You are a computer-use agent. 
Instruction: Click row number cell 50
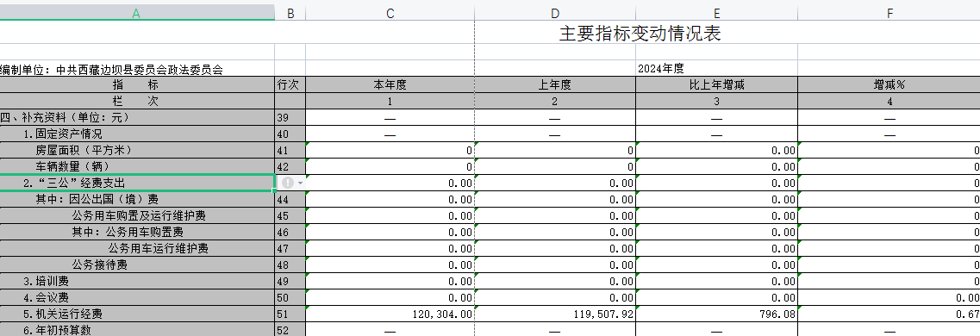[x=290, y=297]
